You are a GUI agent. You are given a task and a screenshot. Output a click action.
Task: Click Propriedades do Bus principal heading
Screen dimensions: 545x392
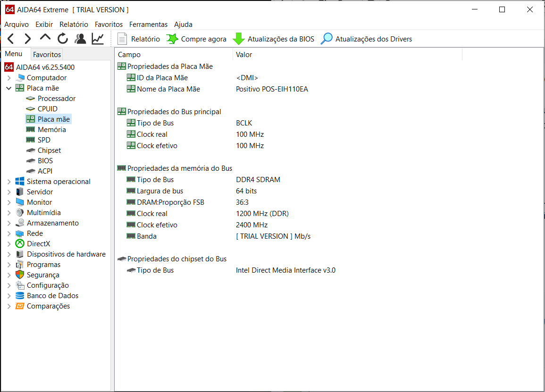point(174,111)
